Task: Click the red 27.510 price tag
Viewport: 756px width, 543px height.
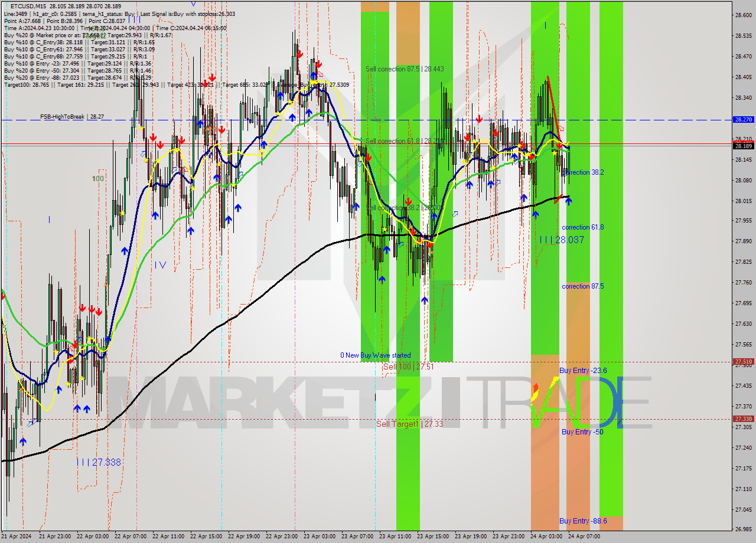Action: point(743,361)
